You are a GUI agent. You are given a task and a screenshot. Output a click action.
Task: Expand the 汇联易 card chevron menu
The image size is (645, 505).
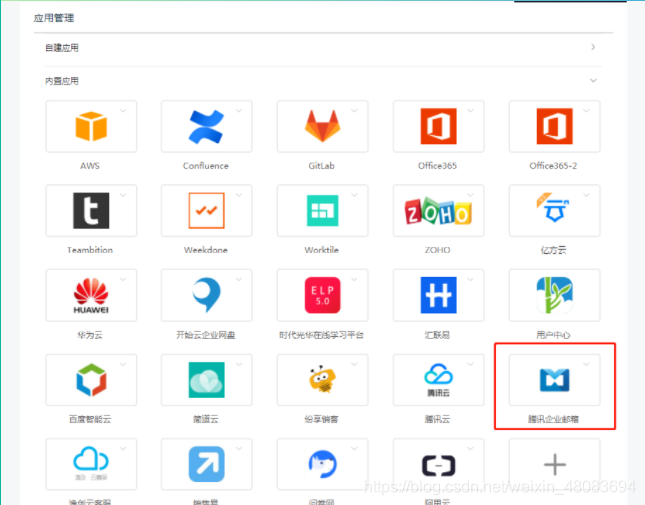point(470,280)
